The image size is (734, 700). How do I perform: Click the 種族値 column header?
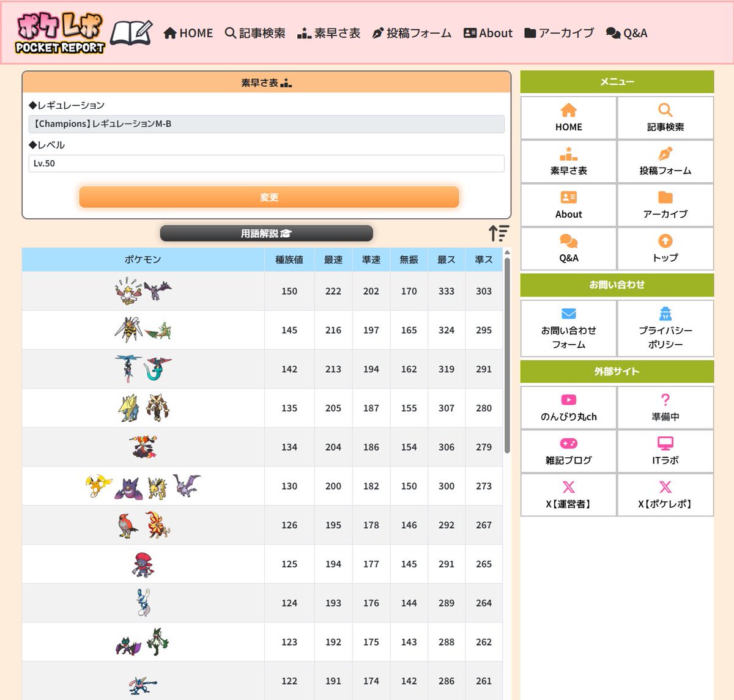289,259
